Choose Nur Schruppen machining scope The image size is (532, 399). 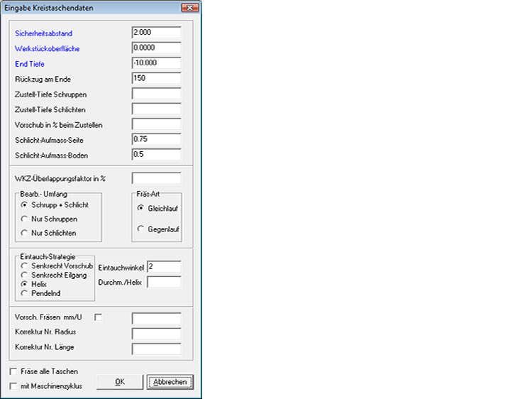coord(26,219)
